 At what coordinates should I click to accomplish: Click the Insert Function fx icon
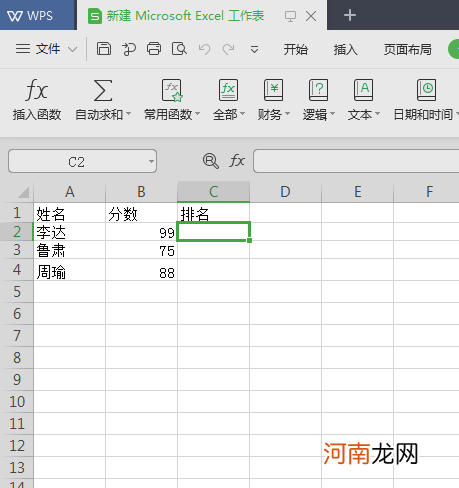click(x=37, y=90)
